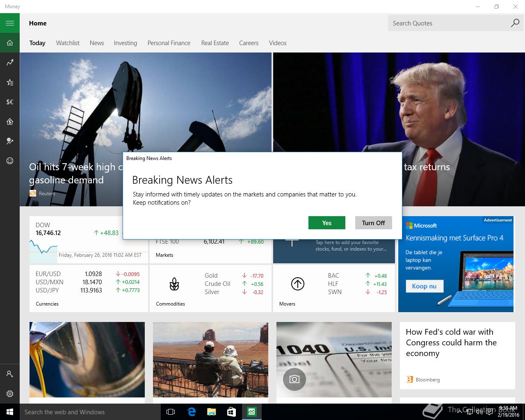The image size is (525, 420).
Task: Open the Real Estate tab
Action: tap(215, 43)
